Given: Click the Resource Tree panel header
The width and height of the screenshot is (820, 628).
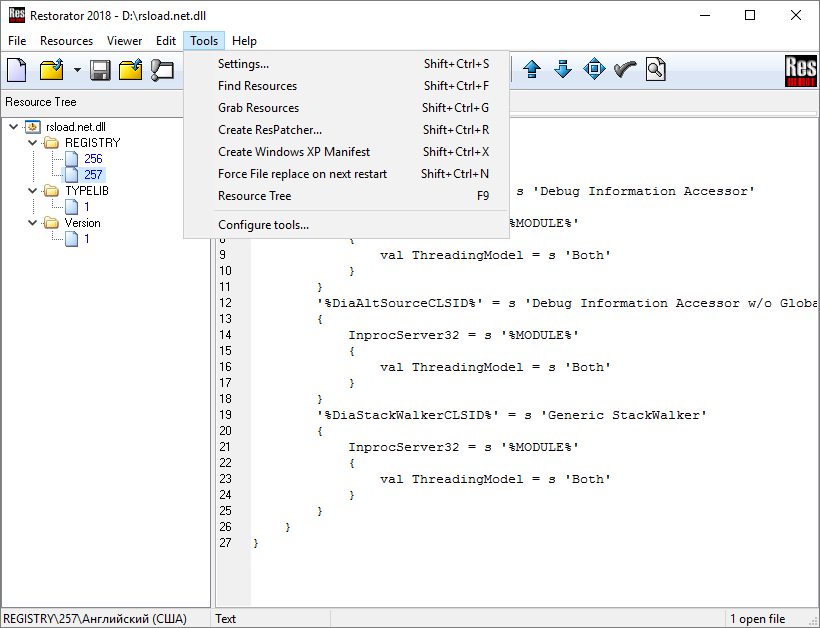Looking at the screenshot, I should [x=41, y=102].
